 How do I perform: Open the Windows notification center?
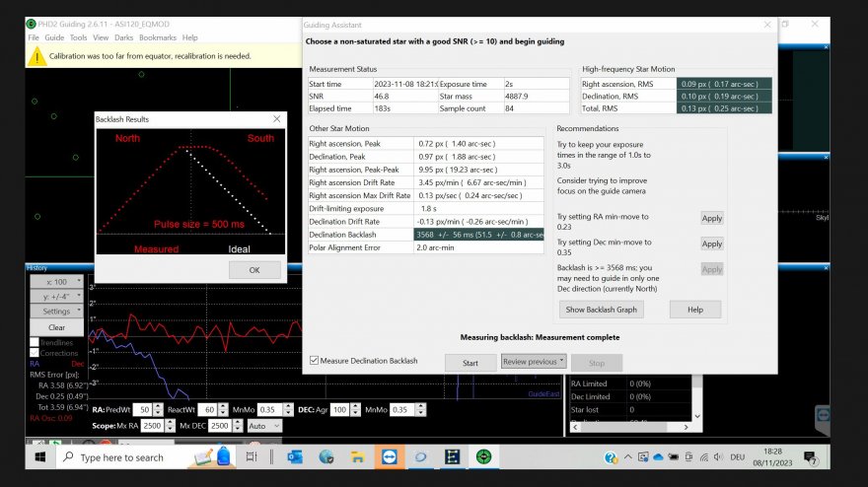coord(811,457)
